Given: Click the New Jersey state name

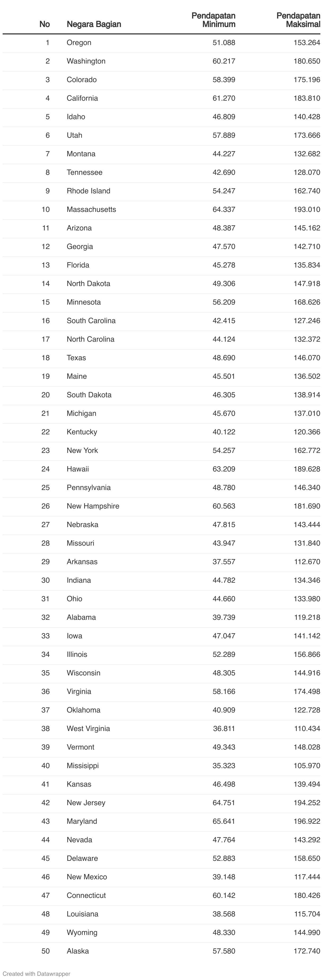Looking at the screenshot, I should point(86,803).
